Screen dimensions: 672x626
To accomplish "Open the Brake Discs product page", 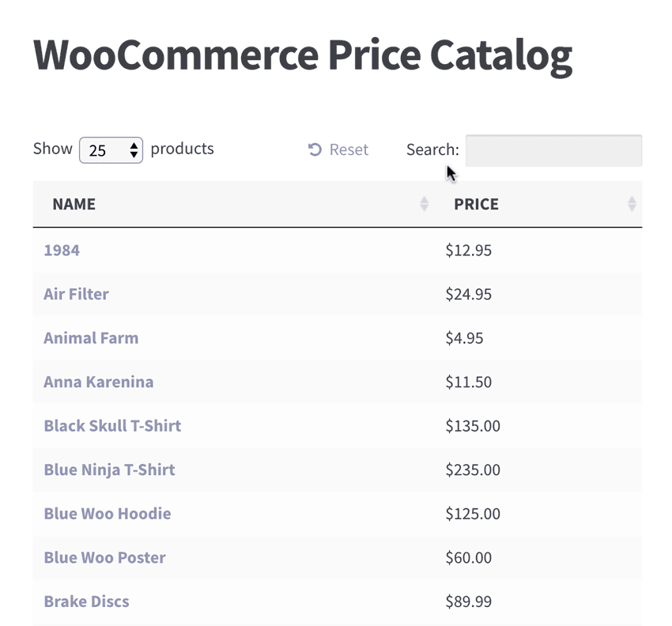I will coord(86,601).
